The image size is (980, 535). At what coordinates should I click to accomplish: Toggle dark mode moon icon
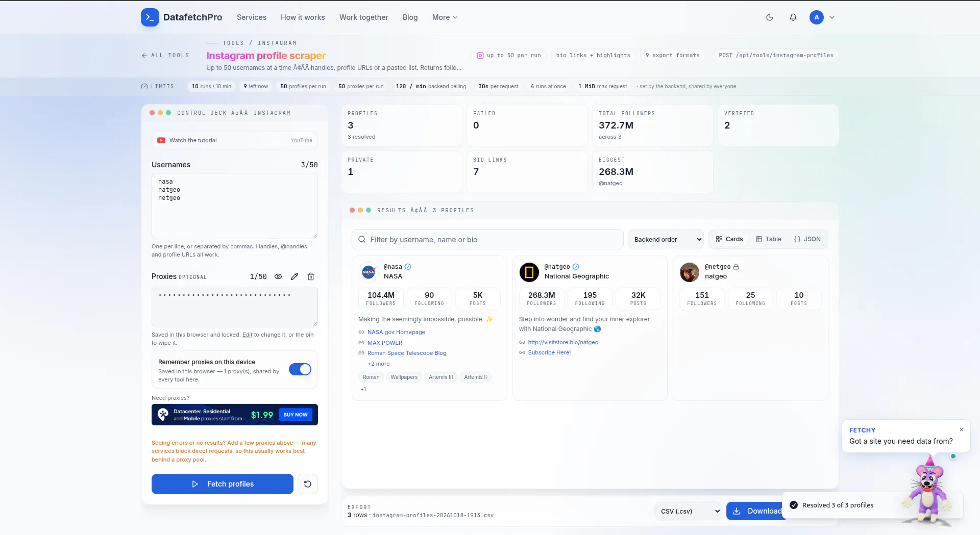pos(770,17)
